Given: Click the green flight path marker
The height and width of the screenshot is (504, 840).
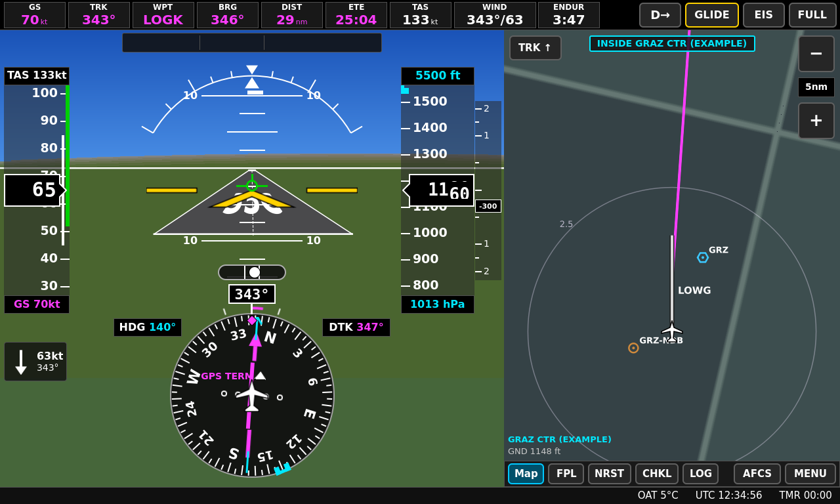Looking at the screenshot, I should click(252, 186).
